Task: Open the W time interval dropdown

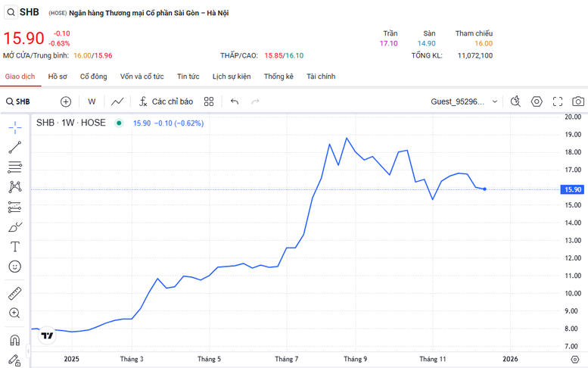Action: click(x=92, y=101)
